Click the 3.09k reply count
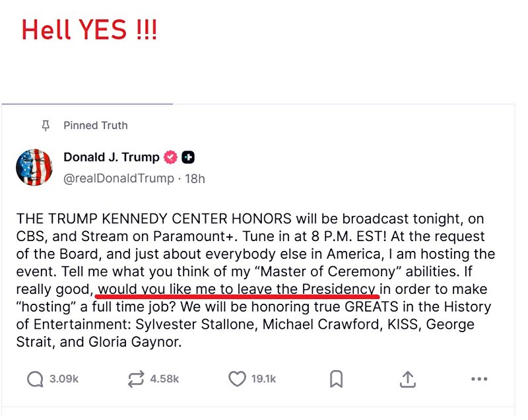This screenshot has width=528, height=420. (64, 379)
